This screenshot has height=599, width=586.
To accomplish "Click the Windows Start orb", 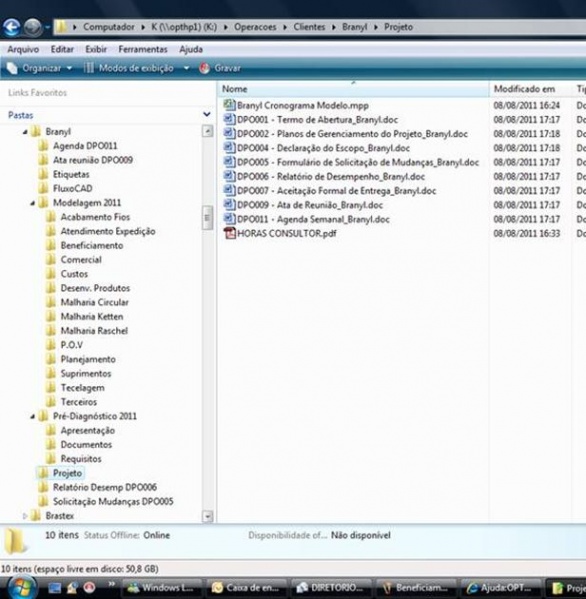I will (22, 588).
